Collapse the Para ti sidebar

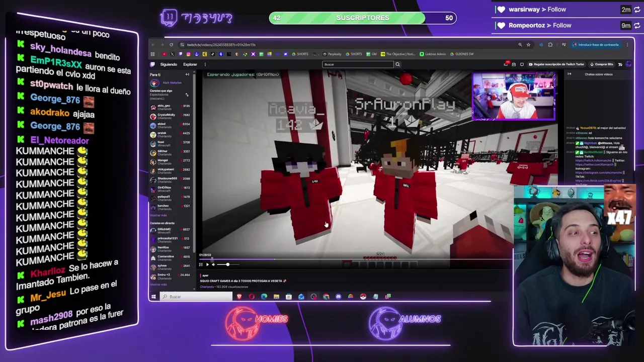tap(187, 74)
